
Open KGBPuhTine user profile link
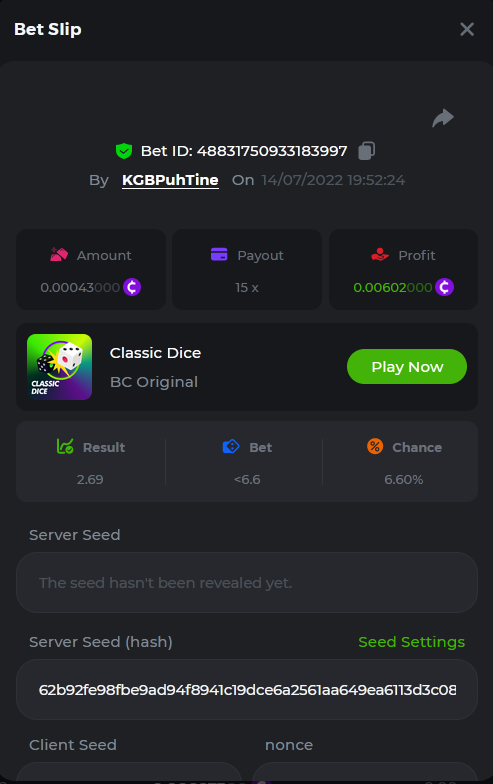(x=170, y=180)
